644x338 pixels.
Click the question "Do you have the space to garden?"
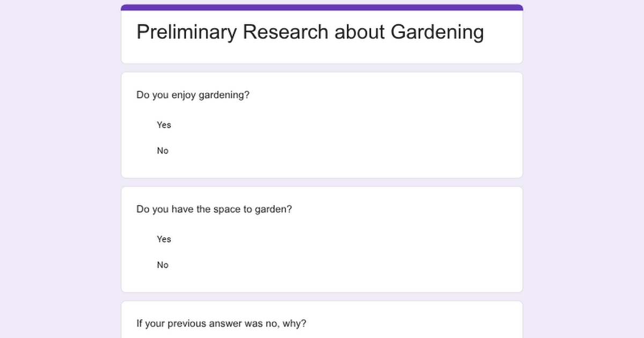[x=214, y=209]
